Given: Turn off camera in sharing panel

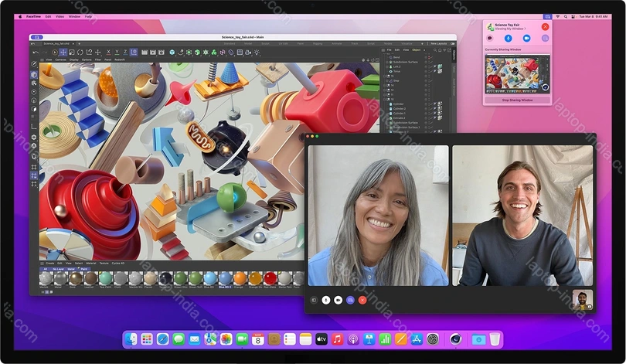Looking at the screenshot, I should tap(526, 38).
